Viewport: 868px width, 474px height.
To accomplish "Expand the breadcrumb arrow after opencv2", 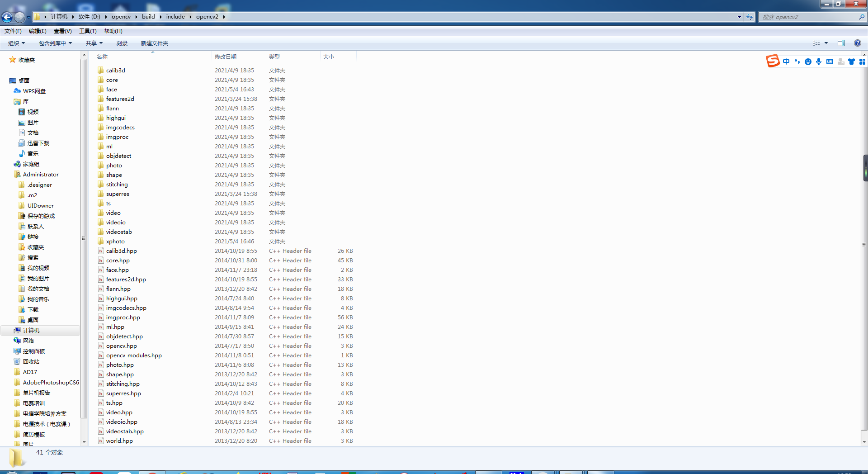I will [224, 17].
